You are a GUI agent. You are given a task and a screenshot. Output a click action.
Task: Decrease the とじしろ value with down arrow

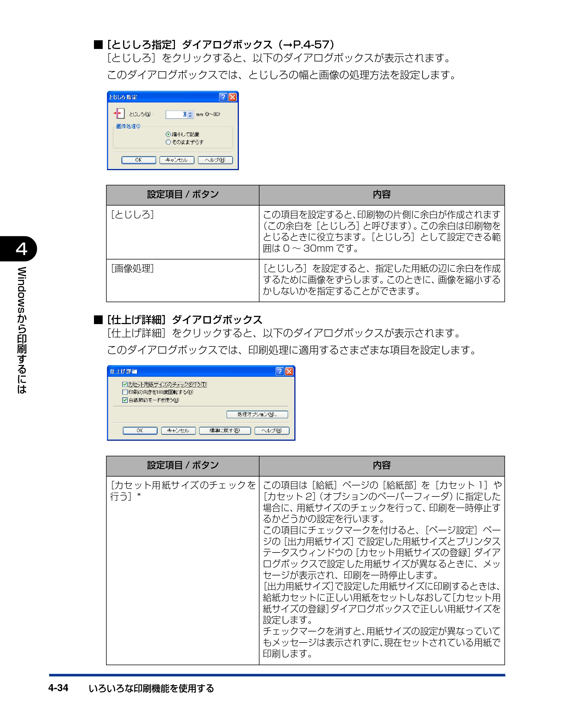click(x=190, y=116)
